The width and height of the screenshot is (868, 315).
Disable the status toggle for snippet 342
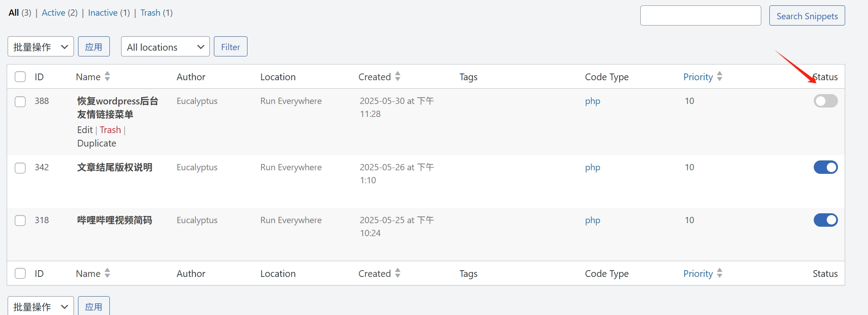tap(825, 168)
